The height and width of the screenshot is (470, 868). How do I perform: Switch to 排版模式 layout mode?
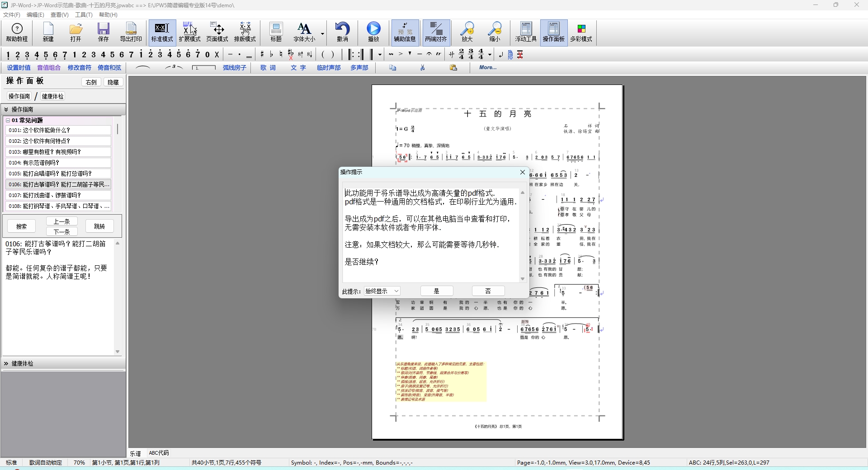click(x=245, y=32)
